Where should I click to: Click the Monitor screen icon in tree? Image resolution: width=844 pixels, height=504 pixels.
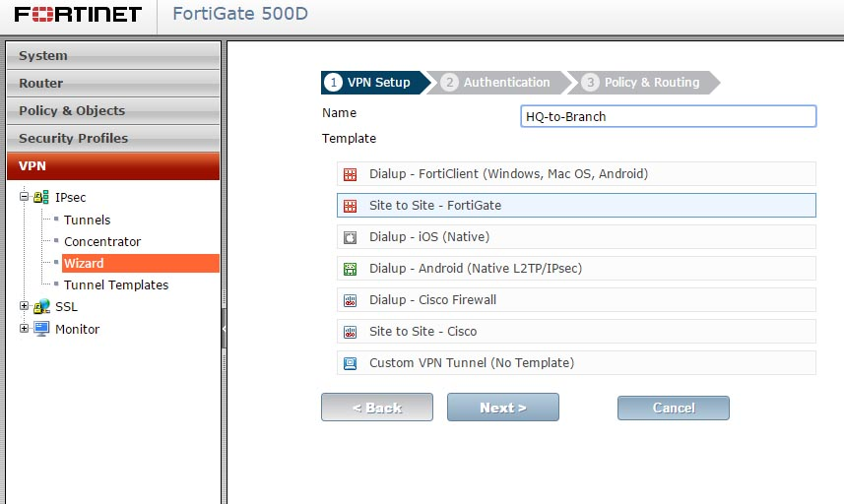pos(41,329)
